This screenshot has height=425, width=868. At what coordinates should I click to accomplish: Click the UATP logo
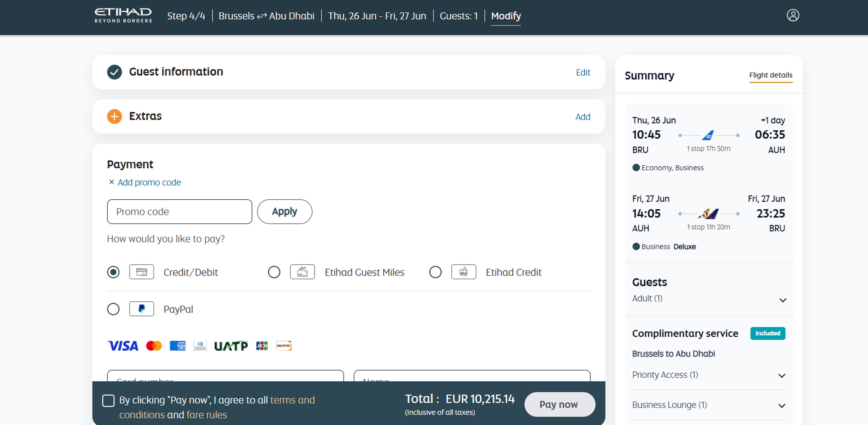click(x=231, y=346)
